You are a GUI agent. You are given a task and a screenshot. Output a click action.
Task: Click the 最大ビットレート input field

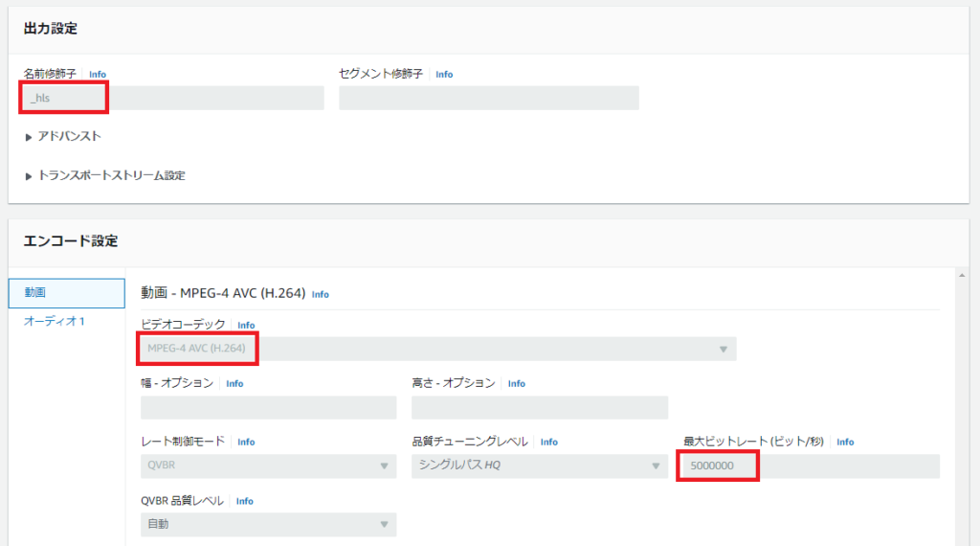click(810, 466)
